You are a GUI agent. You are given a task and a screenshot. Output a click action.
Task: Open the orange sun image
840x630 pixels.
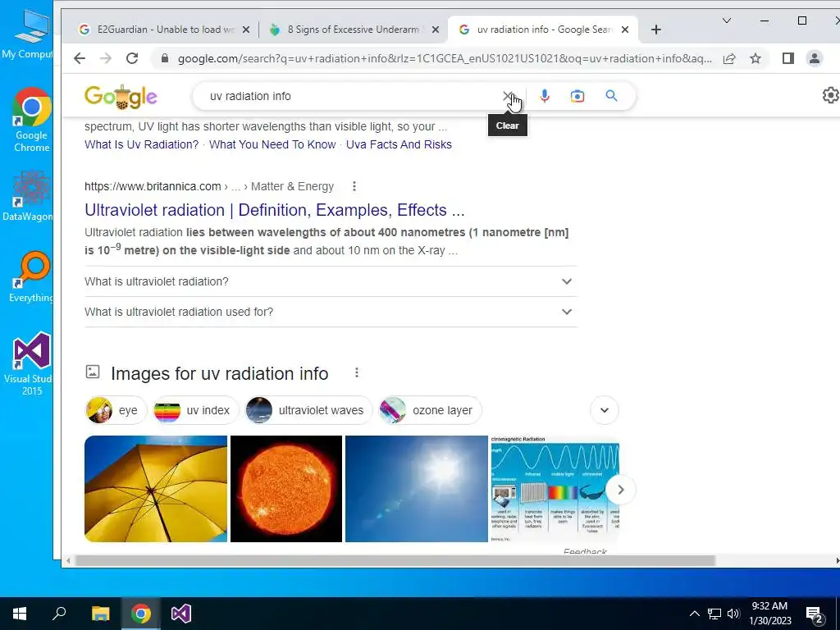[286, 489]
